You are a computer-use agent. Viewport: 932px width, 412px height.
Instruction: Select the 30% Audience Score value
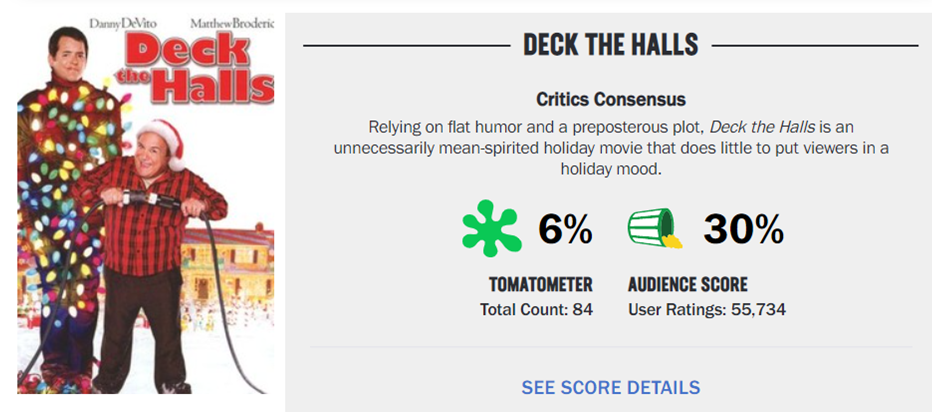pyautogui.click(x=744, y=229)
